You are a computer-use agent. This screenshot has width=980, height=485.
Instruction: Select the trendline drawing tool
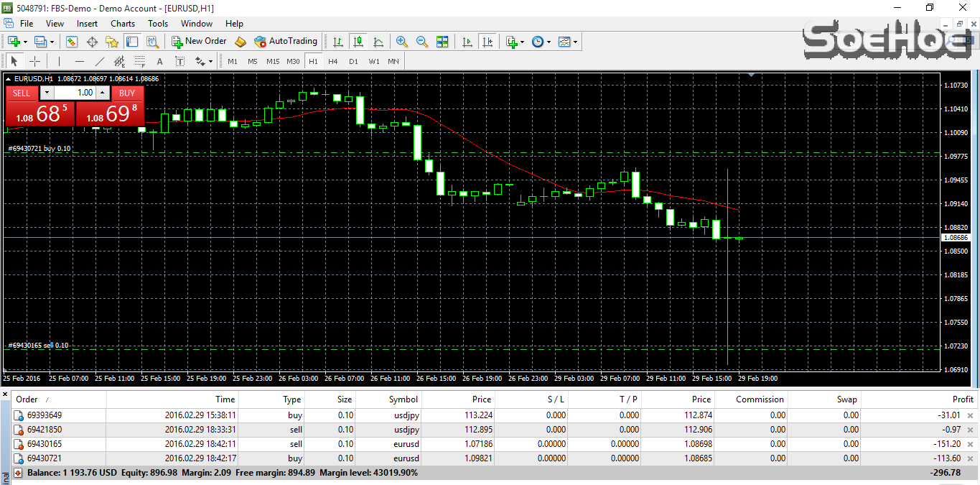tap(100, 61)
